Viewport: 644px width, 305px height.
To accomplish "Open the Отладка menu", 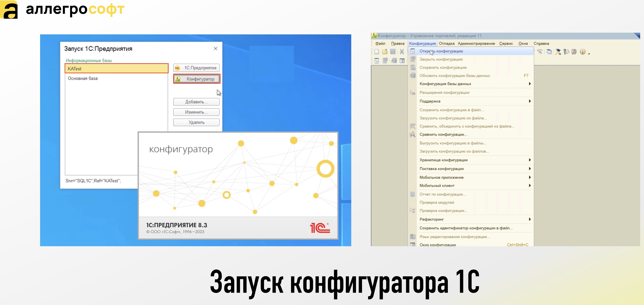I will (x=447, y=44).
